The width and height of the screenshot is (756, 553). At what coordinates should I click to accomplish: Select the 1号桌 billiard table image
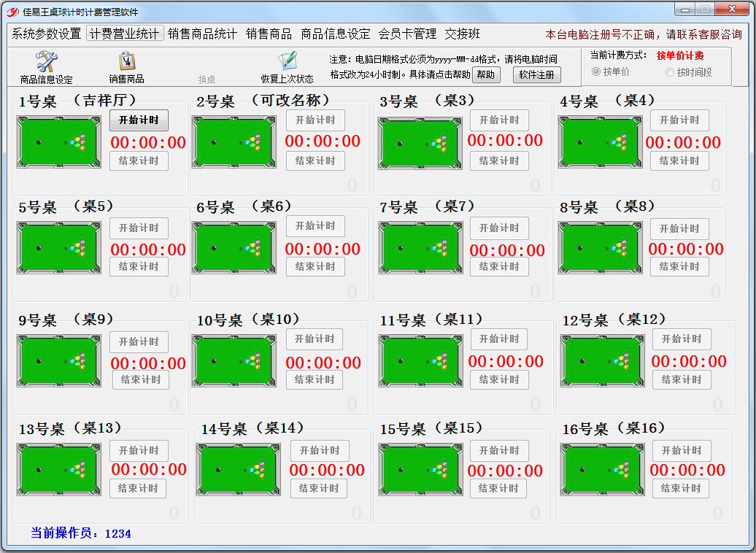[x=59, y=142]
